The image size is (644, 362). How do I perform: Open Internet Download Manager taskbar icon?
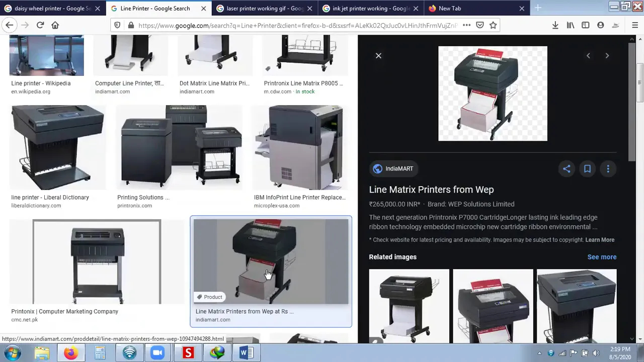(217, 353)
